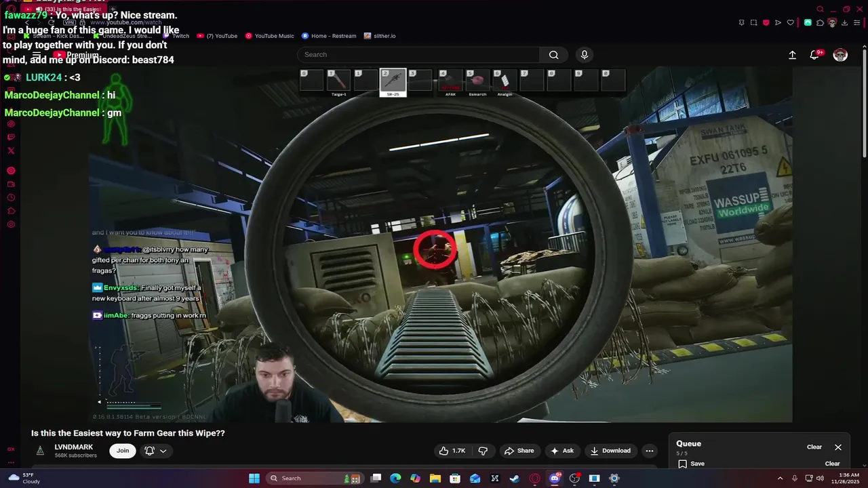Click the LVNDMARK channel avatar
The height and width of the screenshot is (488, 868).
(40, 451)
